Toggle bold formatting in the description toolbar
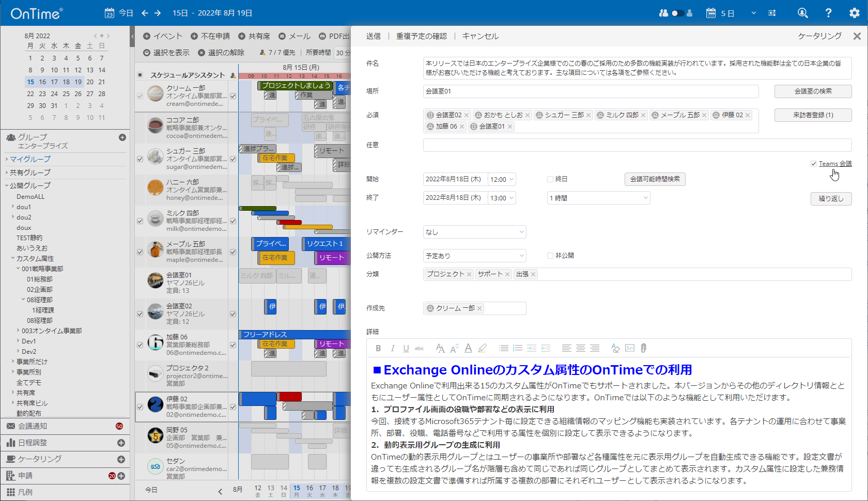 click(x=378, y=348)
